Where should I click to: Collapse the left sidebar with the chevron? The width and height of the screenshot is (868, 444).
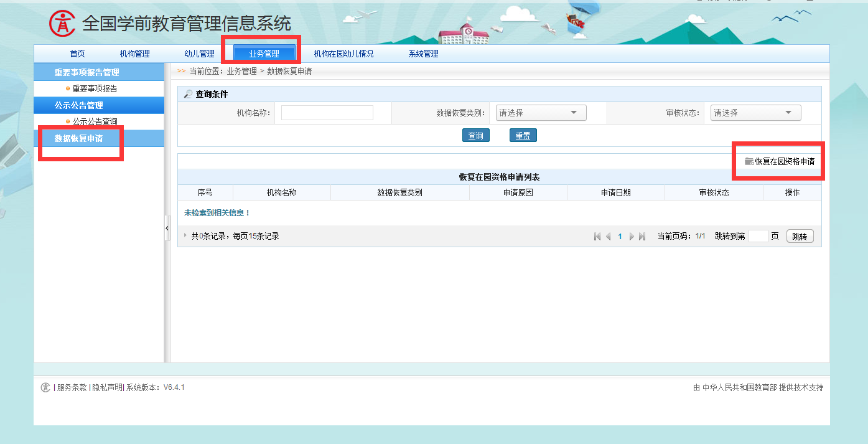[x=167, y=228]
